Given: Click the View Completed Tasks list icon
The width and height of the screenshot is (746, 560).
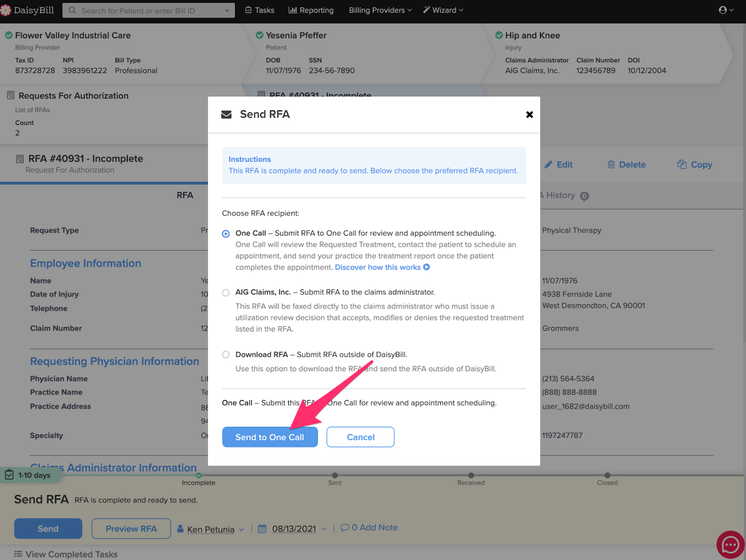Looking at the screenshot, I should 18,554.
